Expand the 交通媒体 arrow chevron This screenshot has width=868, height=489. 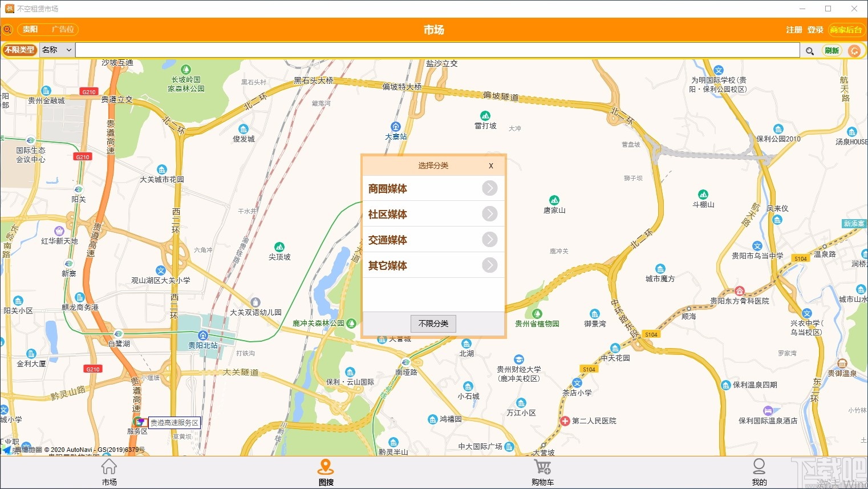(x=490, y=240)
